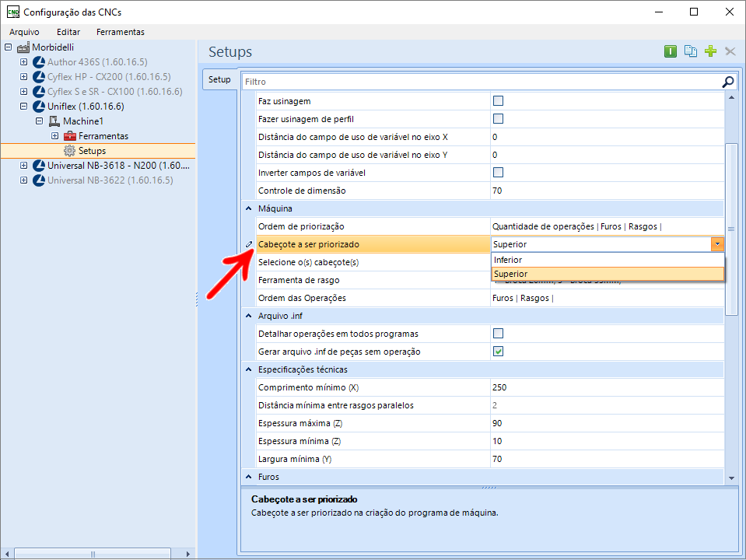Select the red Ferramentas toolbox icon
This screenshot has height=560, width=746.
70,136
